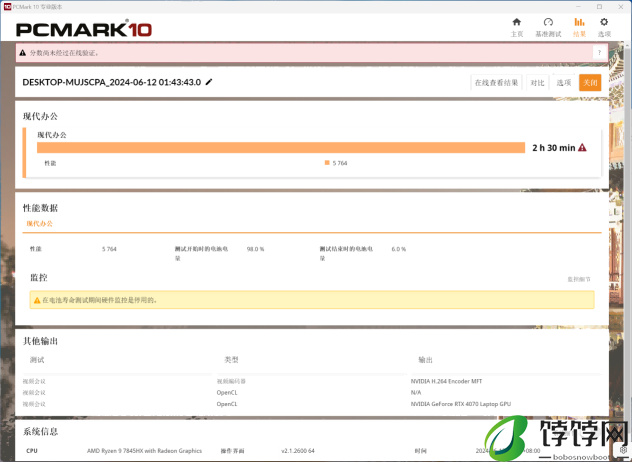Screen dimensions: 632x462
Task: Click the warning icon in the yellow monitoring notice
Action: [37, 300]
